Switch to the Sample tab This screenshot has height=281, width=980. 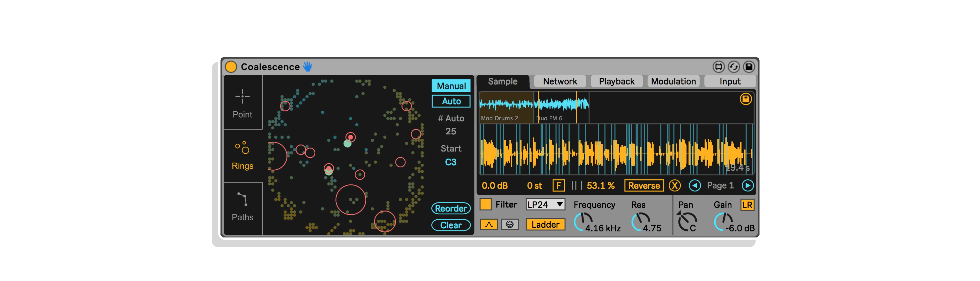coord(503,82)
